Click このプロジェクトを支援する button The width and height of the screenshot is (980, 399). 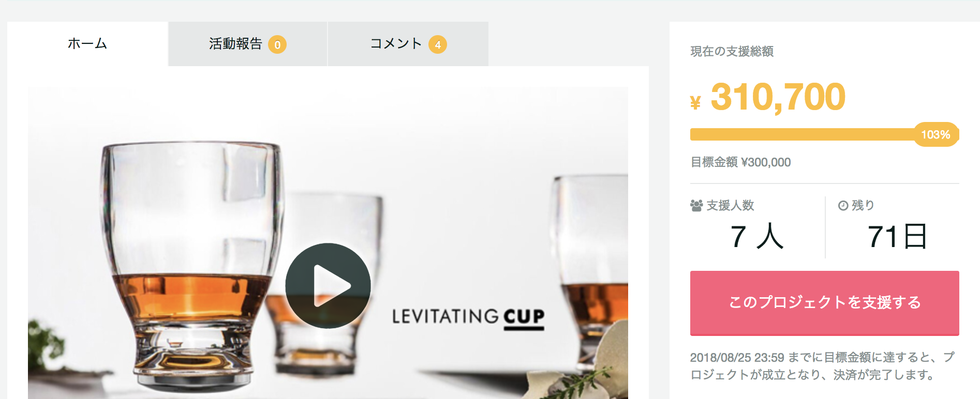[x=824, y=303]
